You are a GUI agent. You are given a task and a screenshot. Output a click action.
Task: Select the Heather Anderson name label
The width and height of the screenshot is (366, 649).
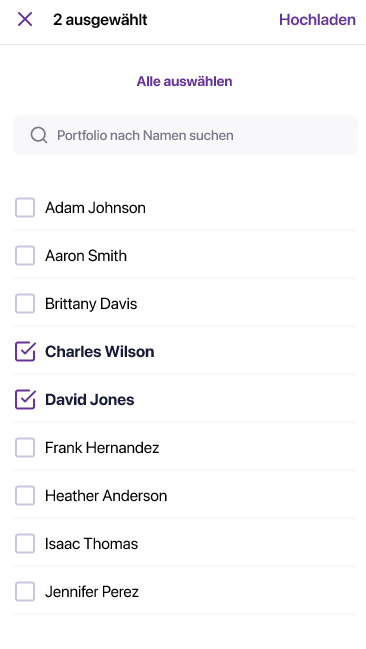point(106,495)
